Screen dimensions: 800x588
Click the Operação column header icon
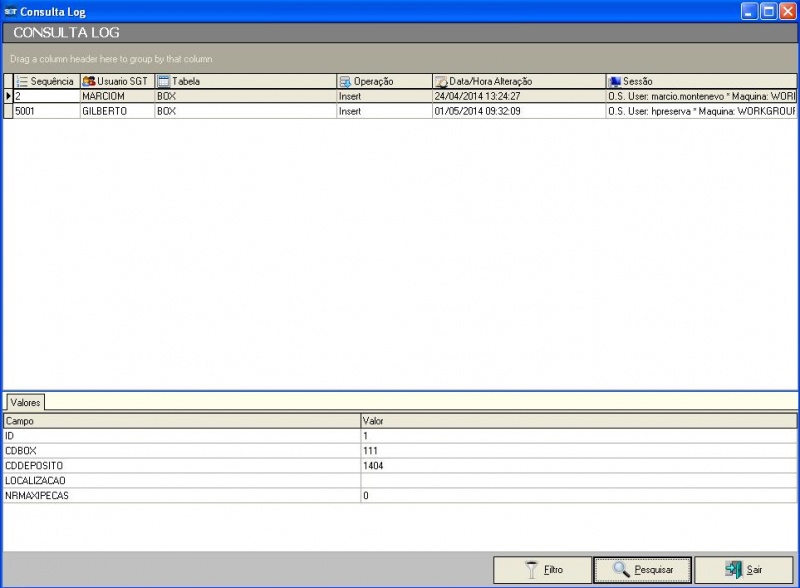(x=345, y=81)
